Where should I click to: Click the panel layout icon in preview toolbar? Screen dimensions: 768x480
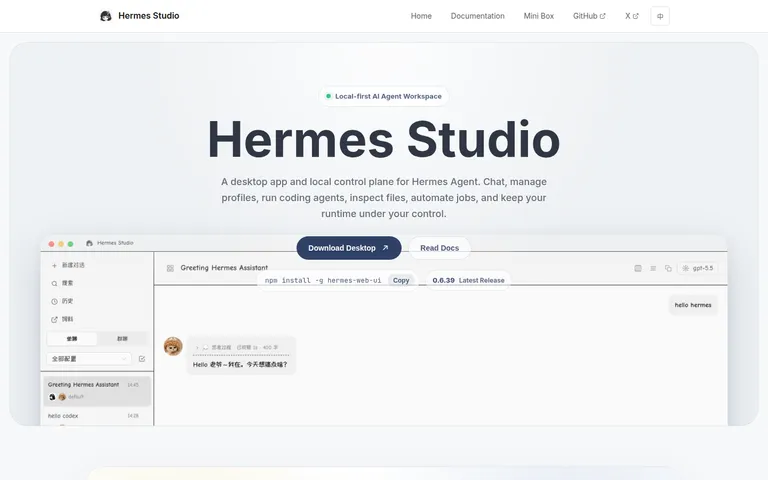[x=638, y=268]
